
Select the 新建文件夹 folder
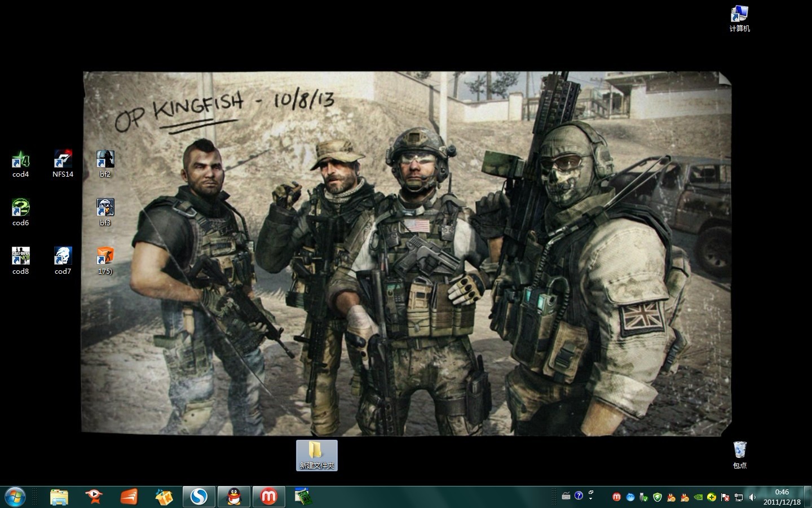point(317,456)
